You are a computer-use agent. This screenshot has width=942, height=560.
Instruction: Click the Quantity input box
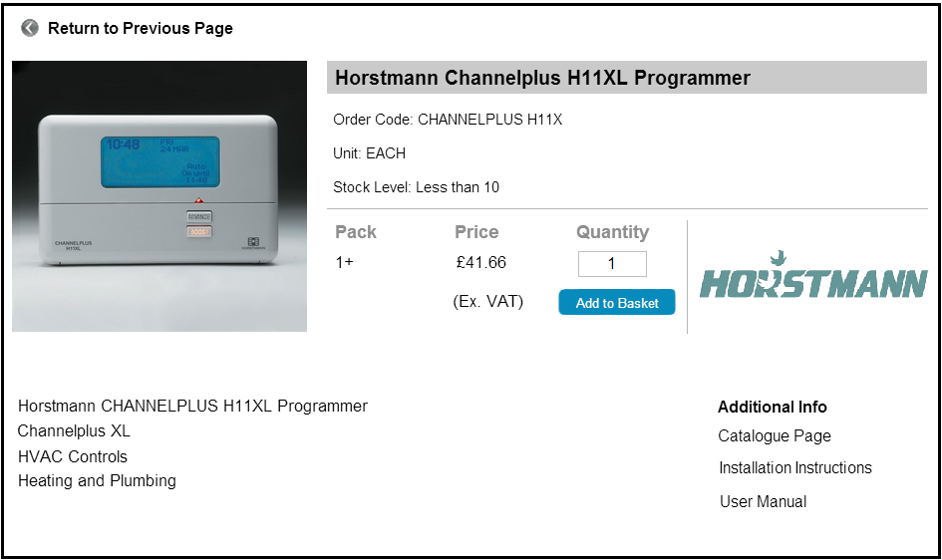coord(612,264)
